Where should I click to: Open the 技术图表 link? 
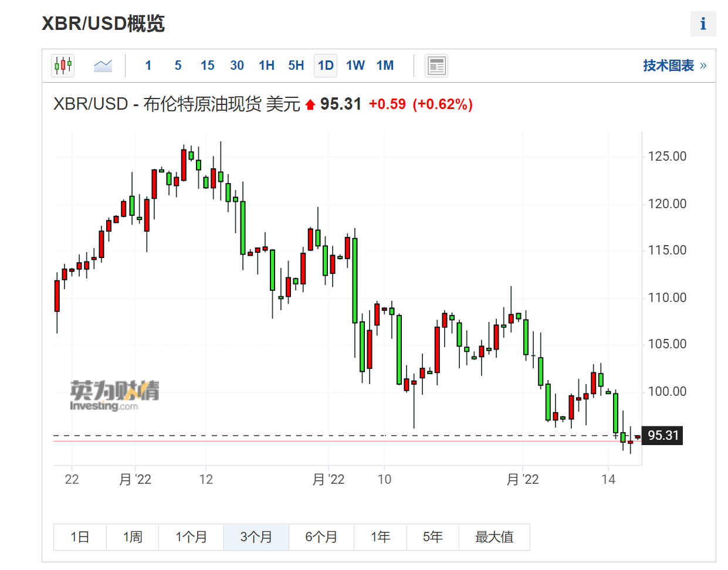(674, 66)
